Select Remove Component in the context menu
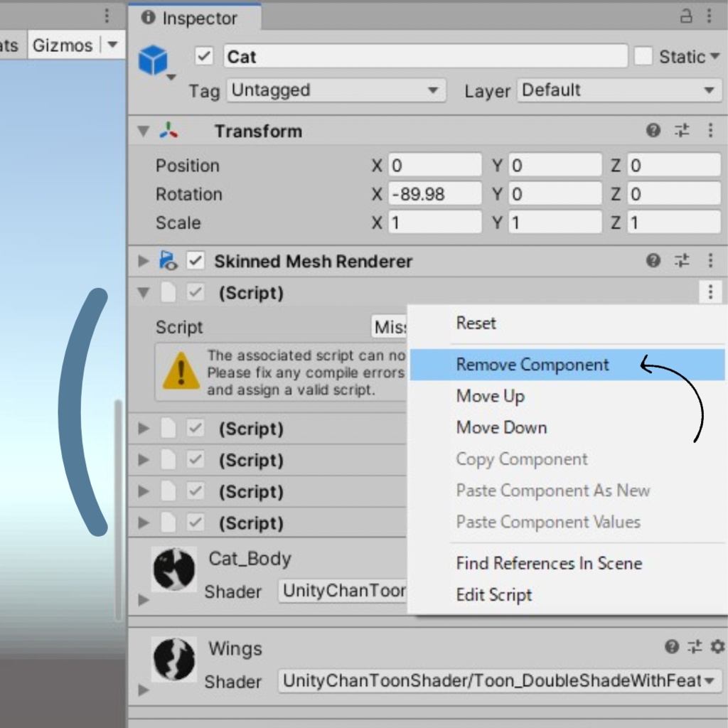728x728 pixels. click(x=567, y=365)
